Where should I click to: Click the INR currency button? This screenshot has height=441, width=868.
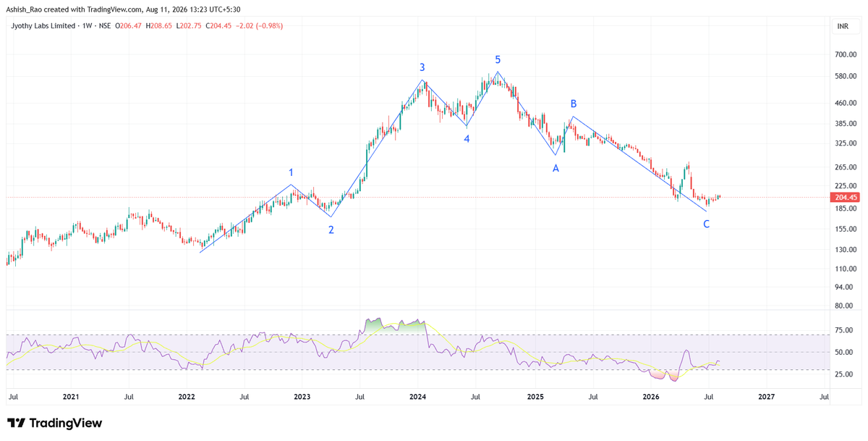point(843,26)
